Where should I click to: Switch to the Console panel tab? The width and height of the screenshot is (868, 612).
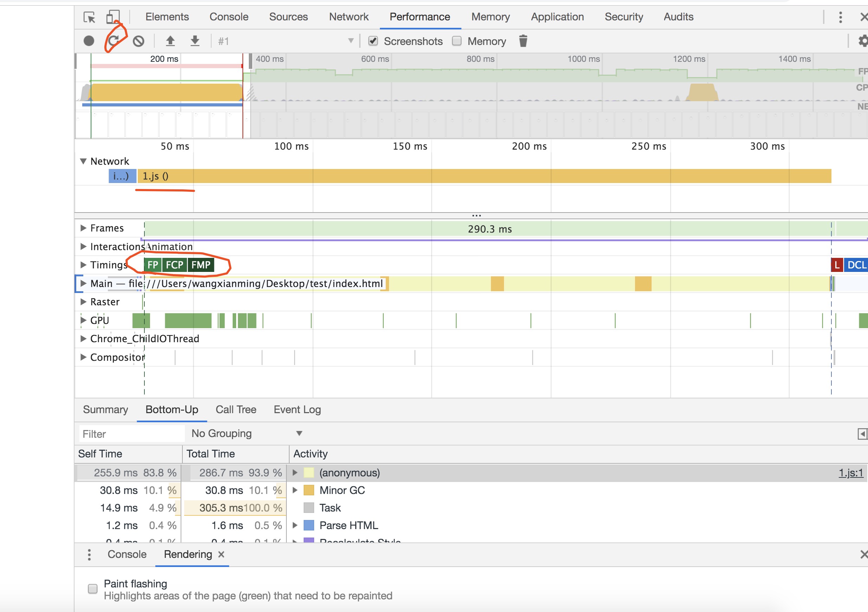(229, 17)
